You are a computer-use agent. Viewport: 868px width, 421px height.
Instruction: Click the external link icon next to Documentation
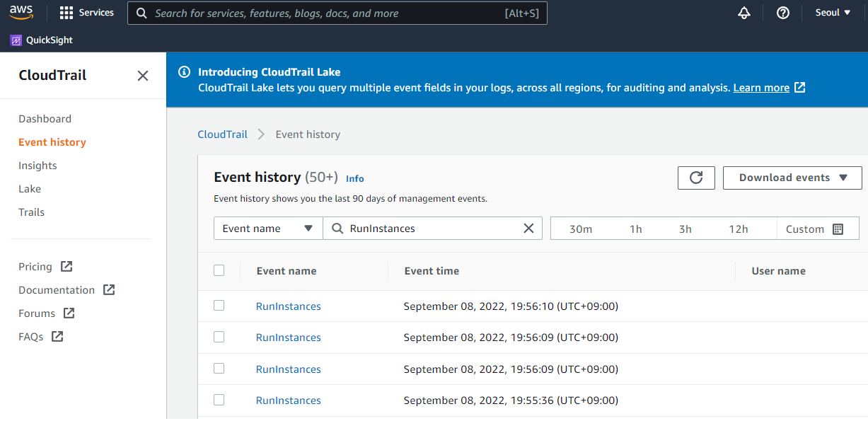tap(109, 290)
